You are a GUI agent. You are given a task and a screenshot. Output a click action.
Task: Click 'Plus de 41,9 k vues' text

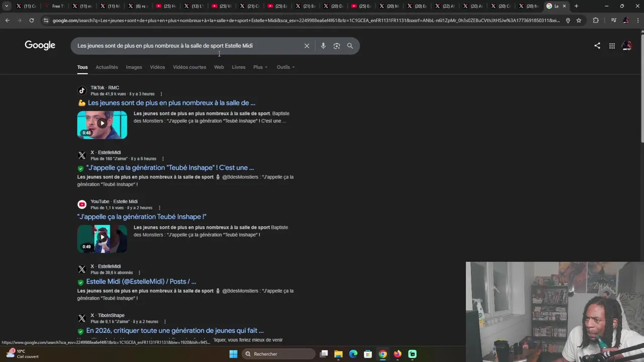pos(108,94)
